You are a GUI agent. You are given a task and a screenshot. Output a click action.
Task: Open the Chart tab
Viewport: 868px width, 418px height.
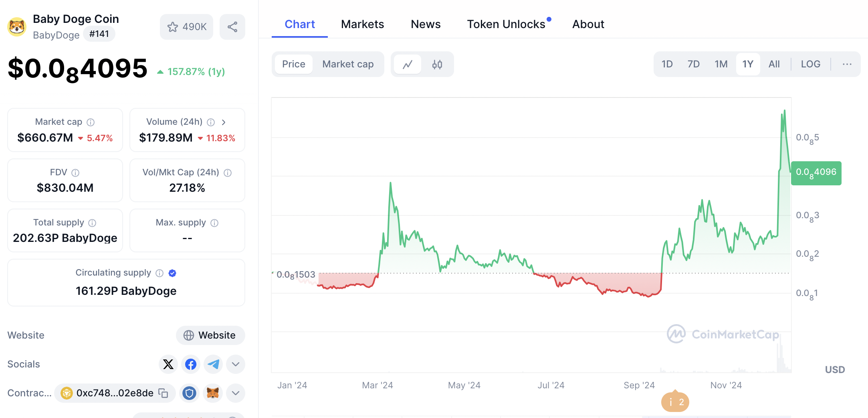[x=300, y=24]
